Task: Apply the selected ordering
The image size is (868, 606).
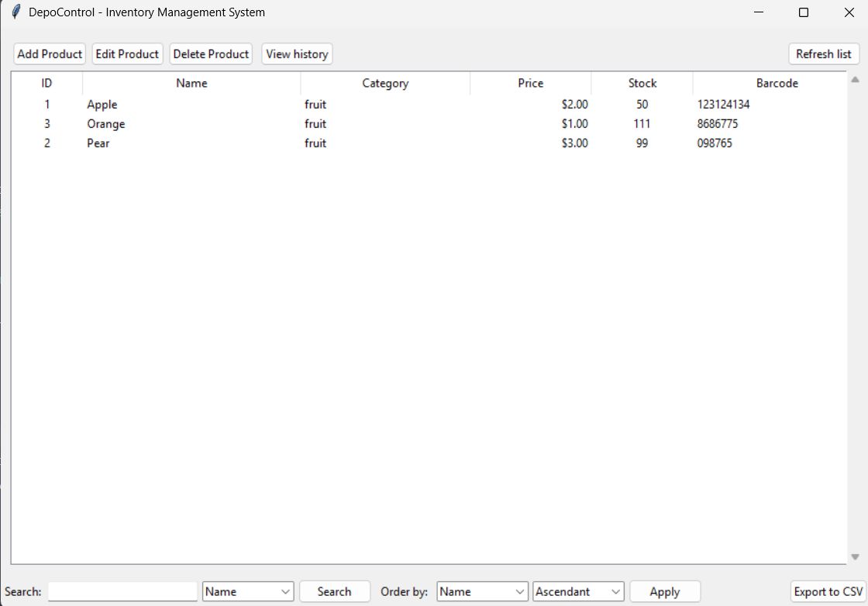Action: (665, 591)
